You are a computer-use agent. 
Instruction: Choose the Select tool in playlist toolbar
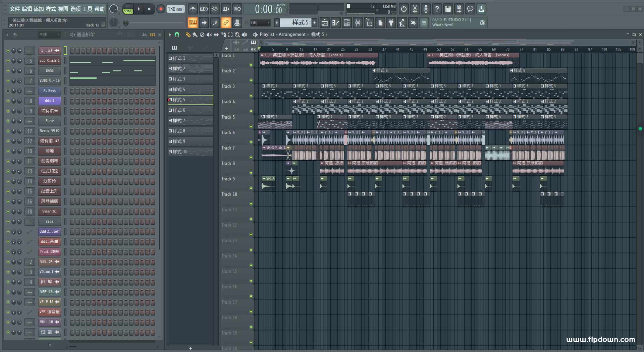click(x=230, y=35)
